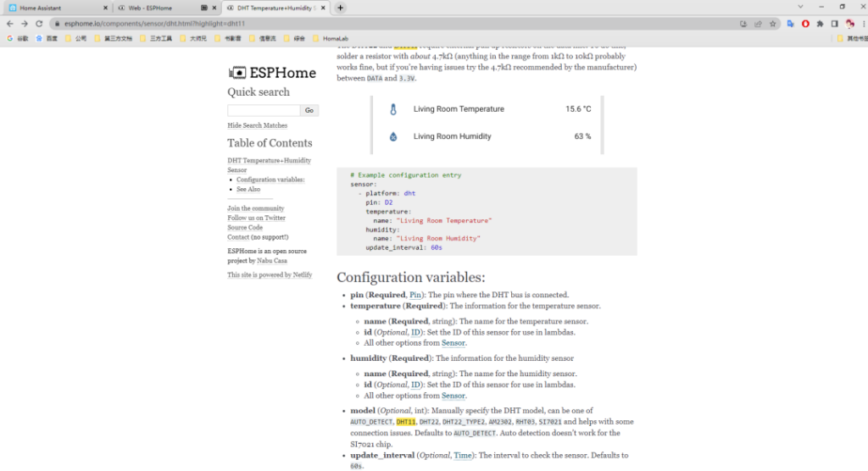Click the Table of Contents heading
The image size is (868, 471).
[270, 143]
